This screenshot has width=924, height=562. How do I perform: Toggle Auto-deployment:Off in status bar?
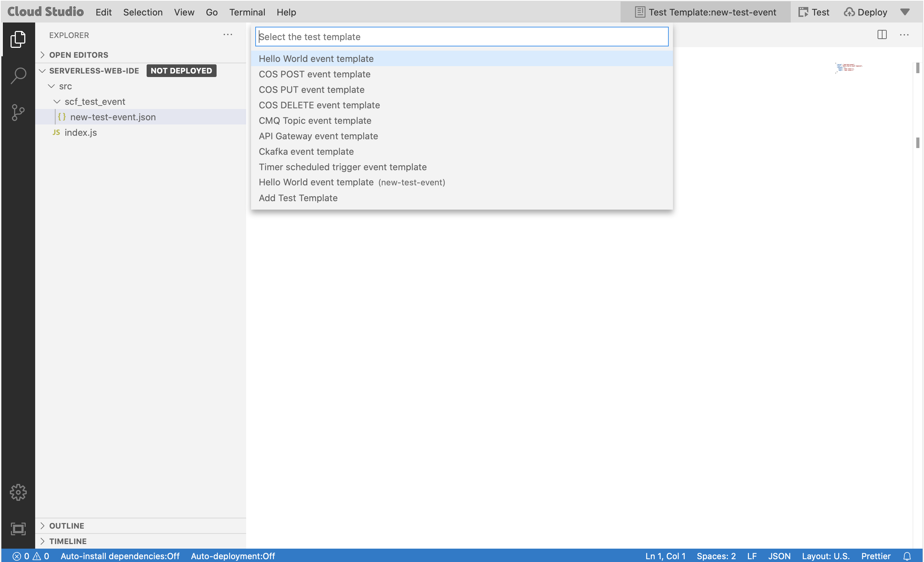coord(233,556)
